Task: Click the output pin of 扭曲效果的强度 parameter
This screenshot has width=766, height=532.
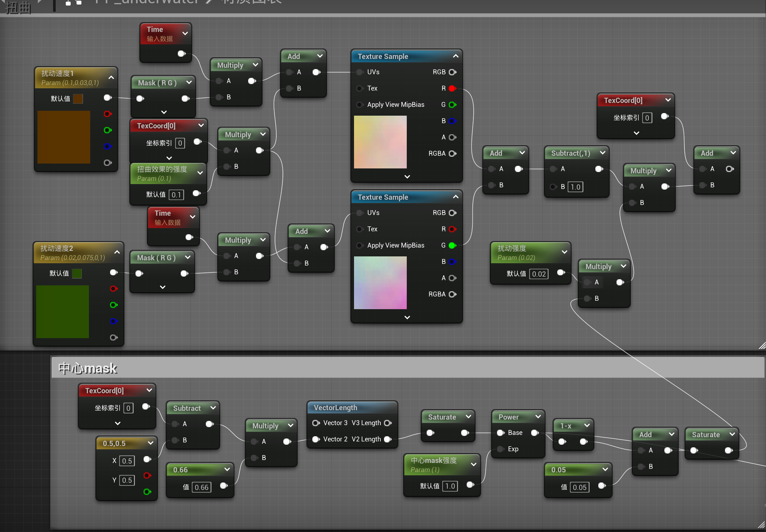Action: tap(197, 193)
